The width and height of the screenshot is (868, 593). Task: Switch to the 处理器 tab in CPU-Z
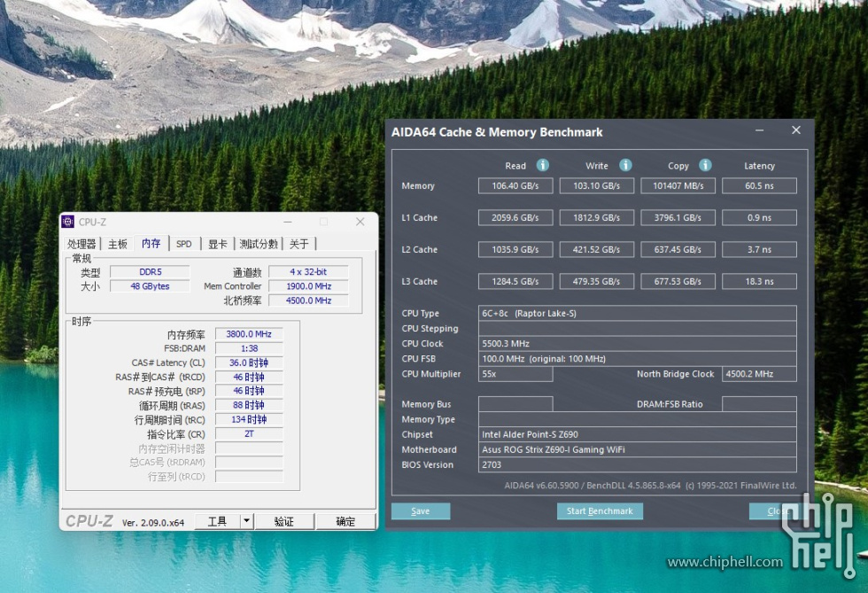pyautogui.click(x=81, y=244)
